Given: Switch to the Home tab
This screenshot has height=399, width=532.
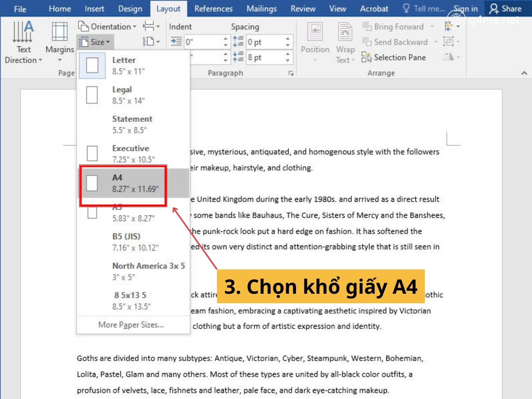Looking at the screenshot, I should coord(60,9).
